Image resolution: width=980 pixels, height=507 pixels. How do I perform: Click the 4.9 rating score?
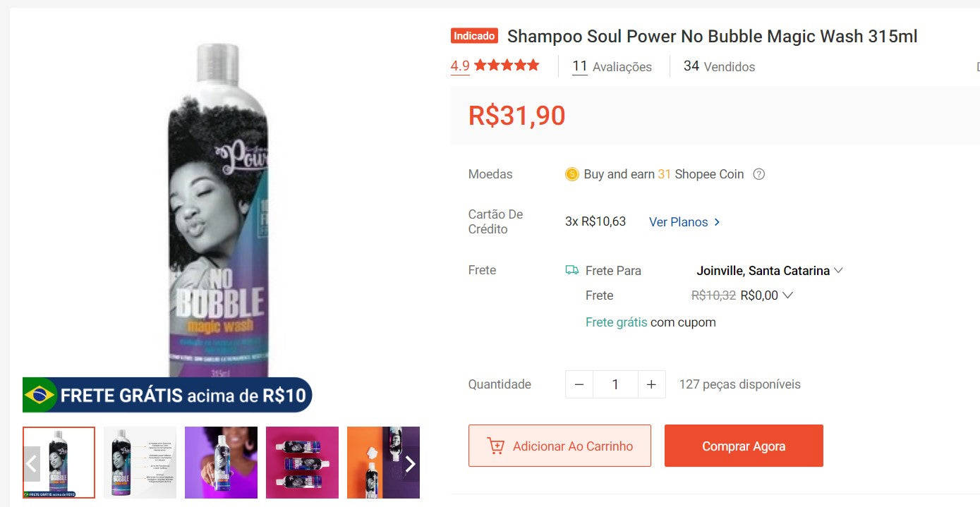pyautogui.click(x=460, y=66)
